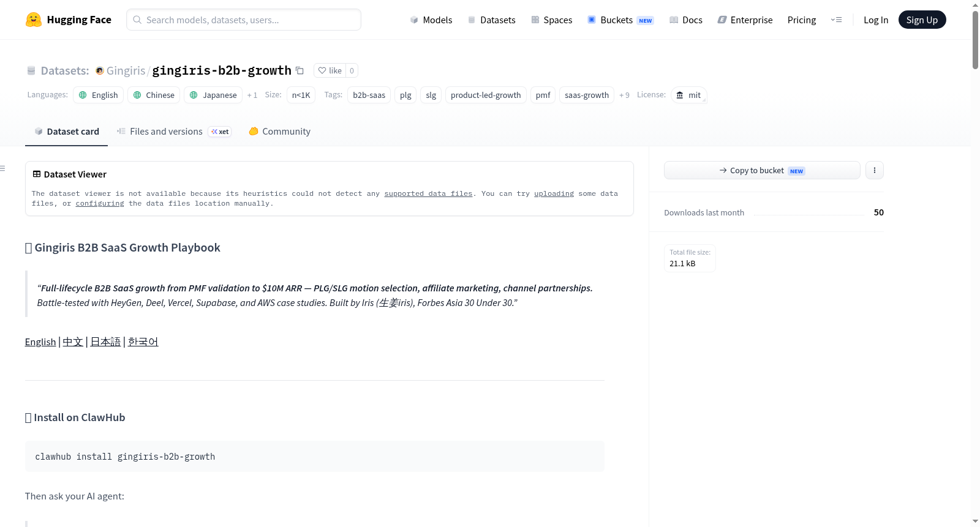The height and width of the screenshot is (527, 980).
Task: Focus the search models input field
Action: point(244,20)
